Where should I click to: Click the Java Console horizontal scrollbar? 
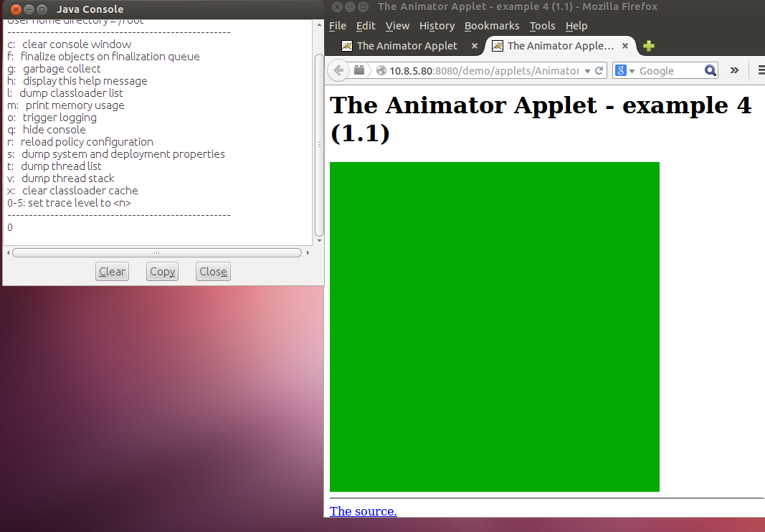coord(156,252)
